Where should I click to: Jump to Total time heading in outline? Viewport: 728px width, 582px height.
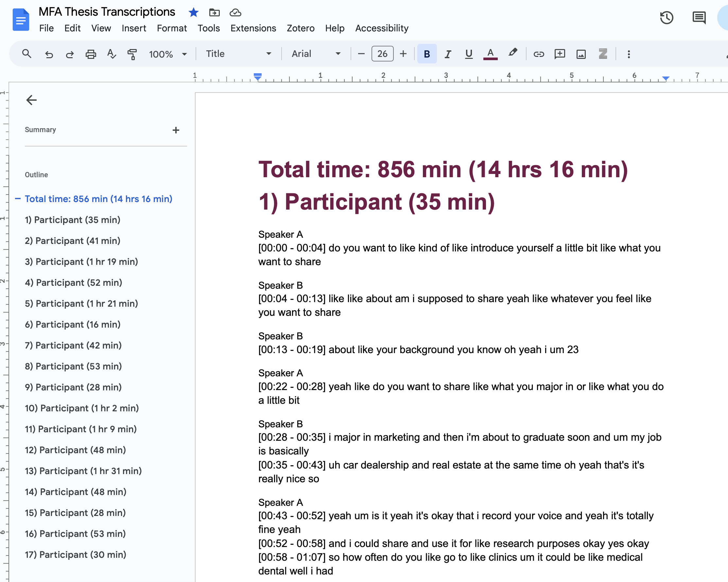(x=98, y=199)
